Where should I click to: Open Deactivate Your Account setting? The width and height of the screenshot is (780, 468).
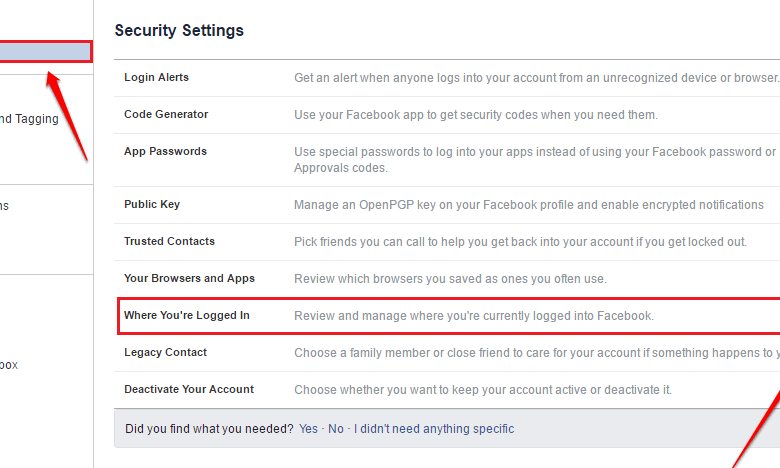(189, 389)
